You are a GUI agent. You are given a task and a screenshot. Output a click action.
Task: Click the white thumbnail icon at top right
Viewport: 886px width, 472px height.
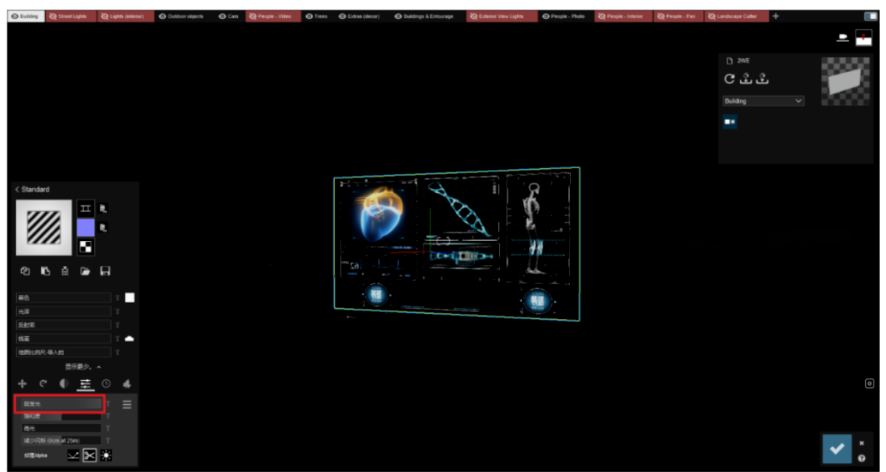863,38
